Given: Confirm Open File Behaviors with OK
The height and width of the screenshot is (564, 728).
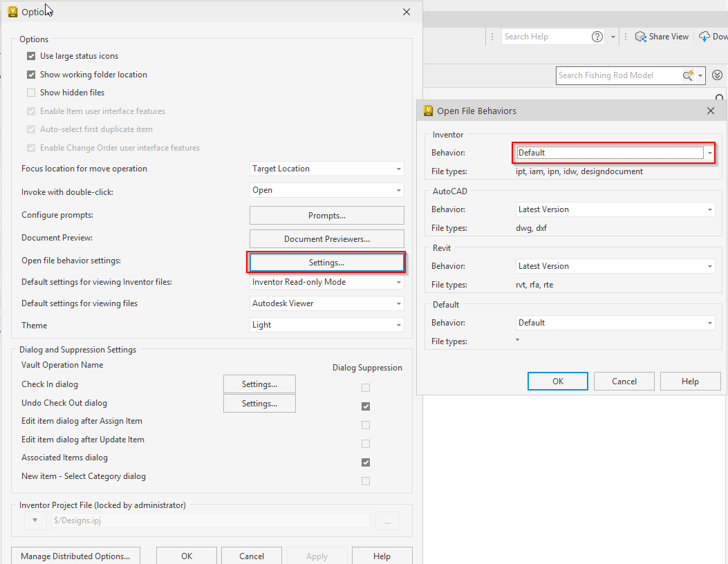Looking at the screenshot, I should [x=557, y=381].
